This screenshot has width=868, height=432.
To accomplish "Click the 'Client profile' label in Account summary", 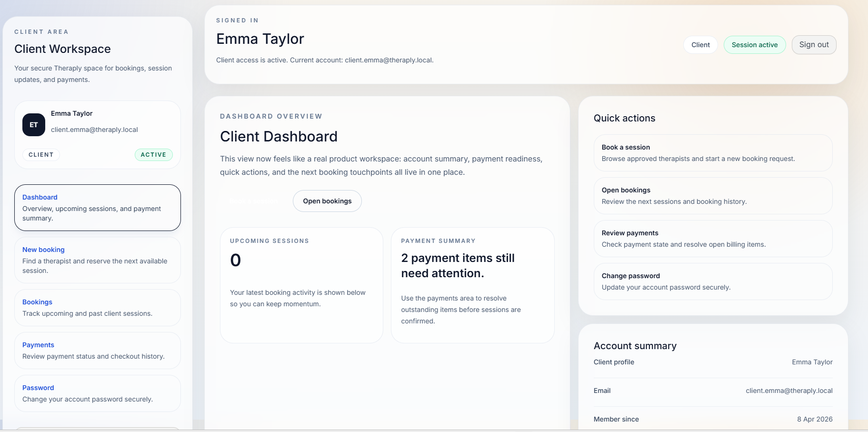I will click(x=614, y=362).
